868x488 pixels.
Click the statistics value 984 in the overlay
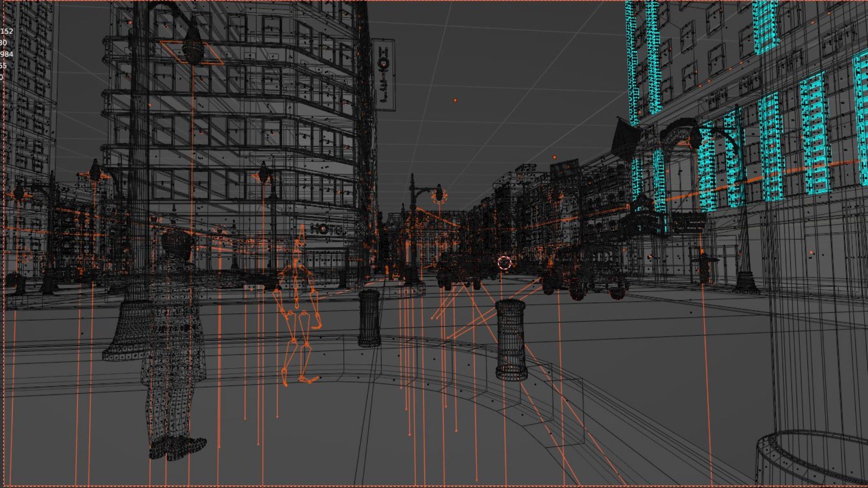click(7, 54)
